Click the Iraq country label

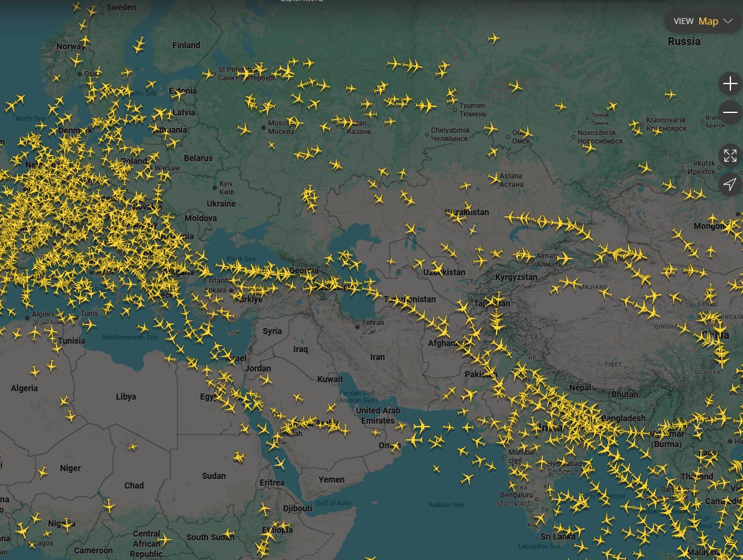click(x=301, y=349)
